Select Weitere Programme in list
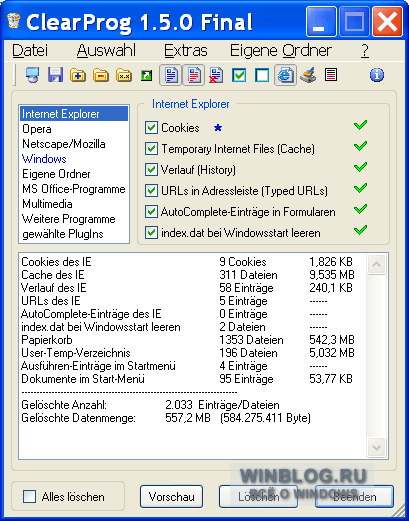 [74, 219]
